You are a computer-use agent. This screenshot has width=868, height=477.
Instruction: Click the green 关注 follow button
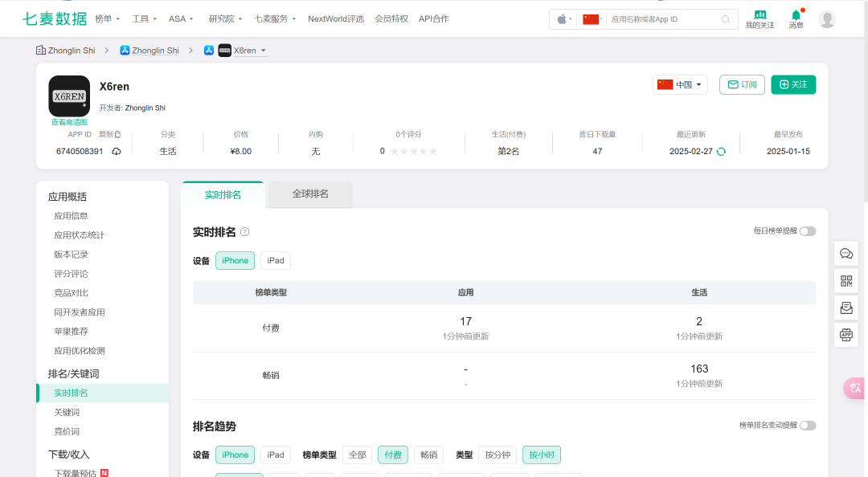tap(793, 84)
